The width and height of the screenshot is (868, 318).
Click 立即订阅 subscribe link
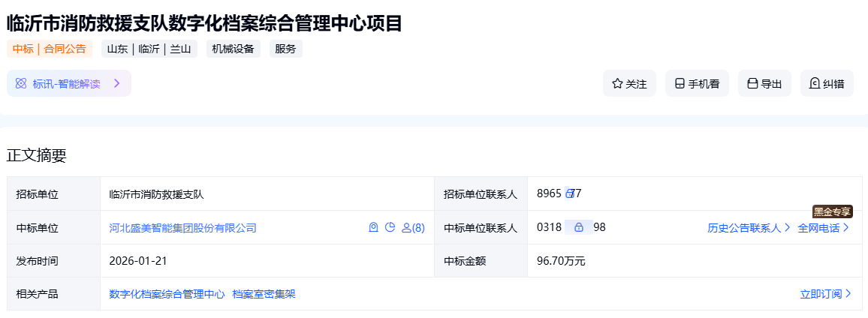[825, 294]
